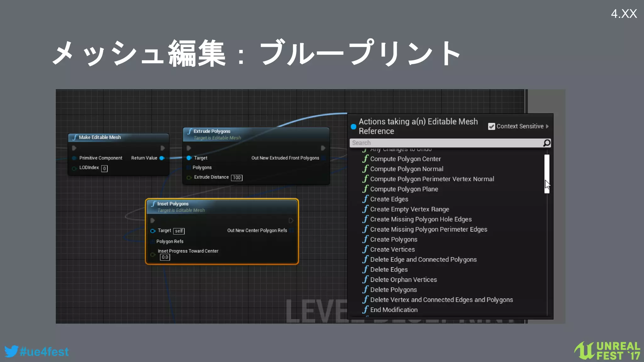Click Delete Orphan Vertices entry
644x362 pixels.
click(x=403, y=280)
